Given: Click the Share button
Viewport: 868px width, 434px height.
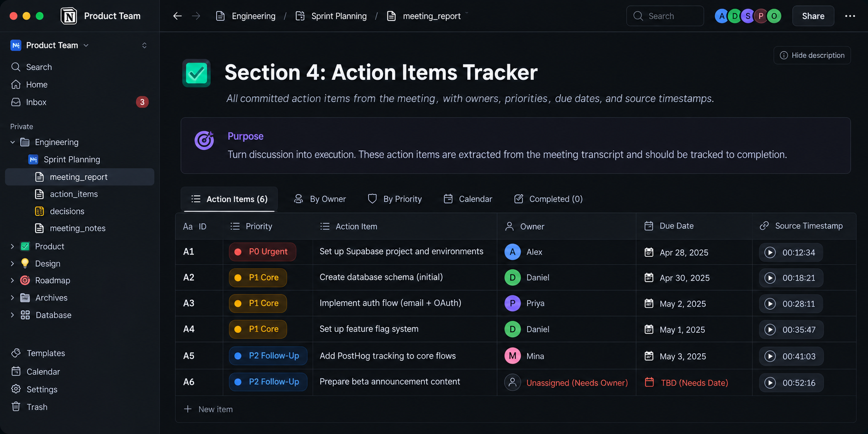Looking at the screenshot, I should click(813, 16).
